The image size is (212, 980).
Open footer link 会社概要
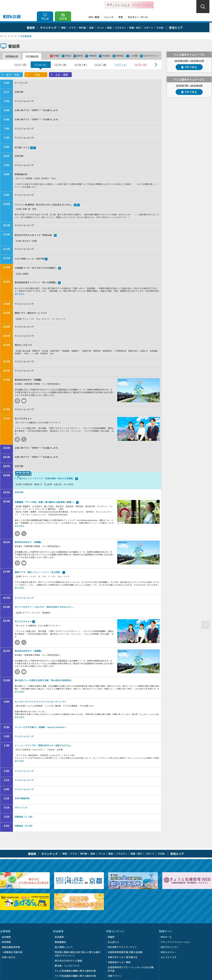pos(6,937)
